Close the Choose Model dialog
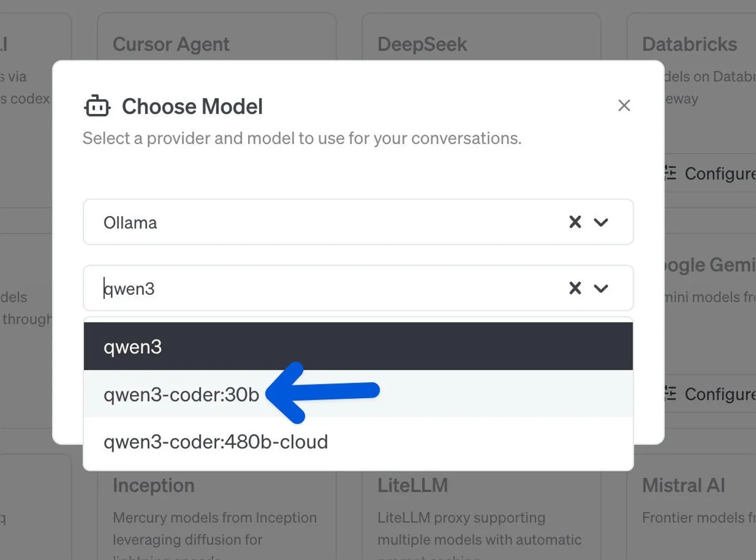 pyautogui.click(x=624, y=105)
